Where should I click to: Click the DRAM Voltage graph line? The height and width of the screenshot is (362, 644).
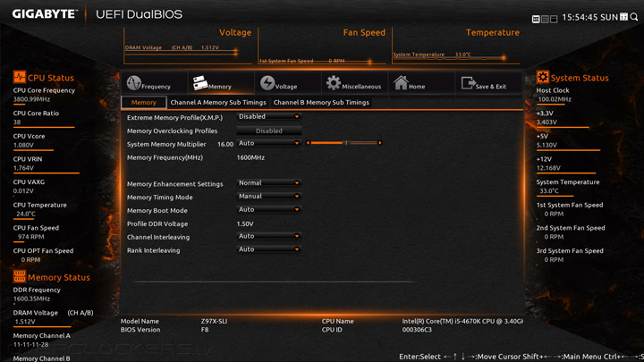(181, 52)
